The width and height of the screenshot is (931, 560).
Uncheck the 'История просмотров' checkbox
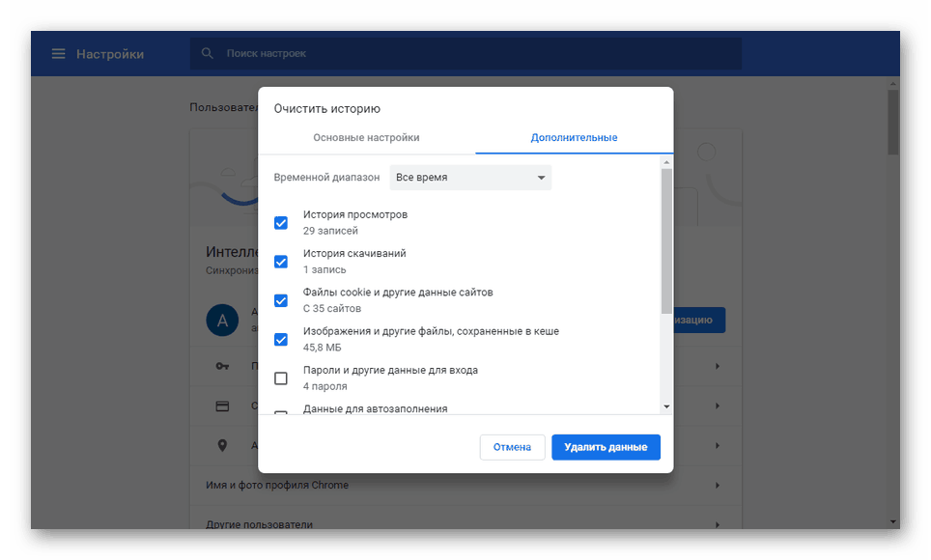coord(281,223)
